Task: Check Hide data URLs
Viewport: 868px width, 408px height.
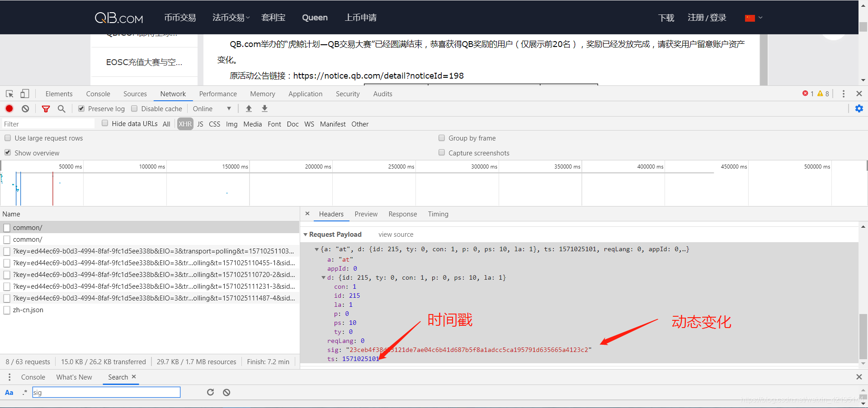Action: click(105, 123)
